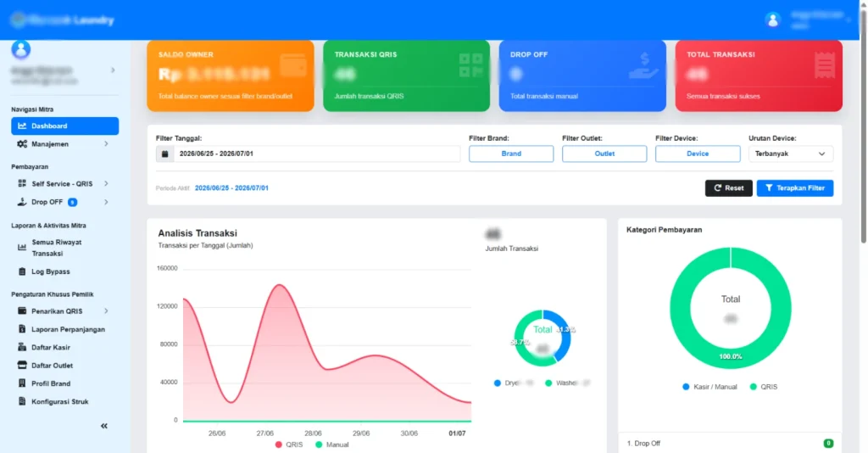Image resolution: width=868 pixels, height=453 pixels.
Task: Collapse sidebar with double-chevron icon
Action: click(x=104, y=426)
